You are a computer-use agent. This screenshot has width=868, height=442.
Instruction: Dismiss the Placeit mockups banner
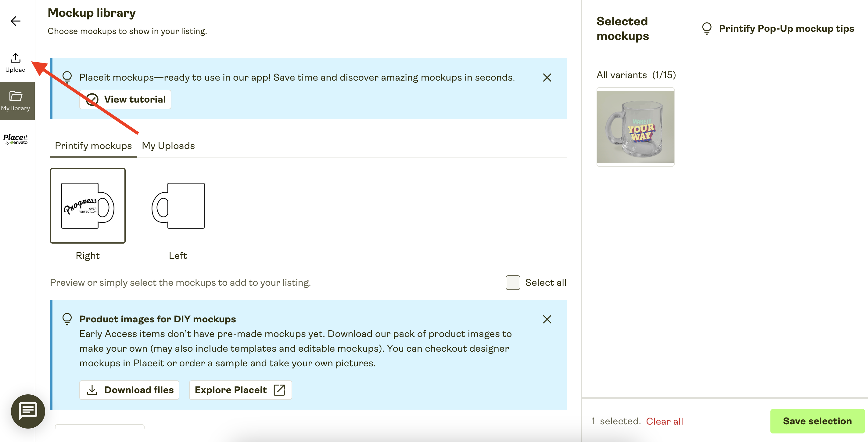pyautogui.click(x=547, y=78)
